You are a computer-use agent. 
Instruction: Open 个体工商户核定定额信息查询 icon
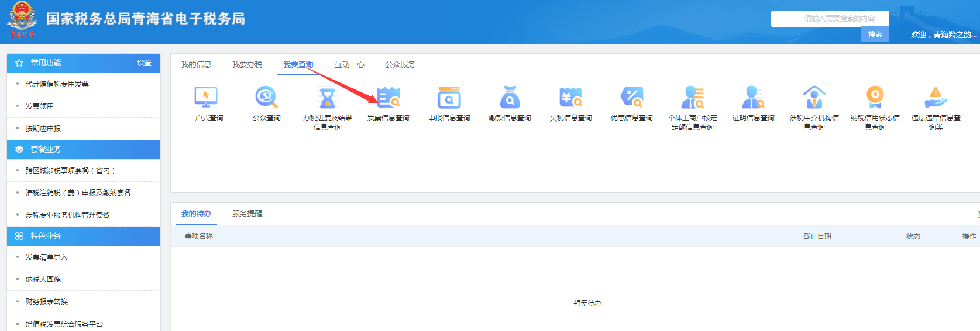[693, 97]
